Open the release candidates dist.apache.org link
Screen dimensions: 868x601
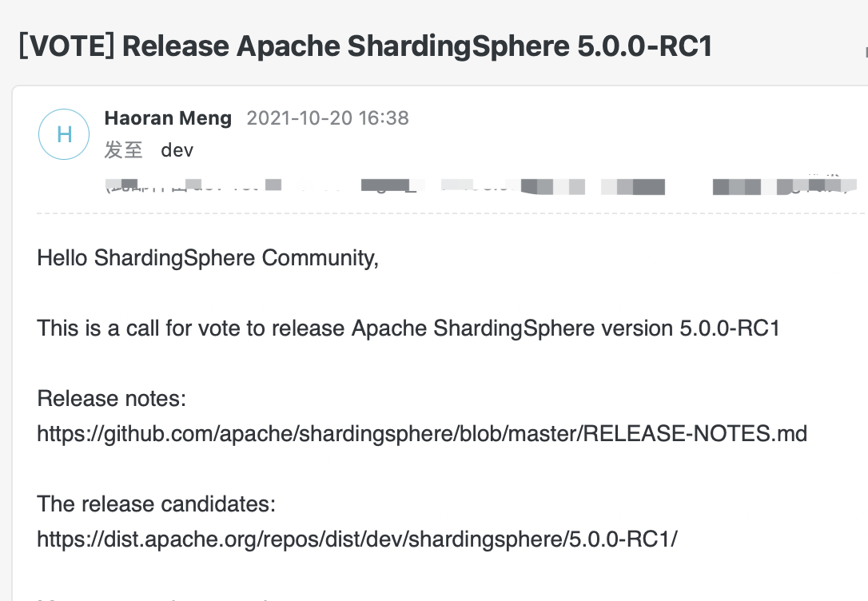(356, 539)
